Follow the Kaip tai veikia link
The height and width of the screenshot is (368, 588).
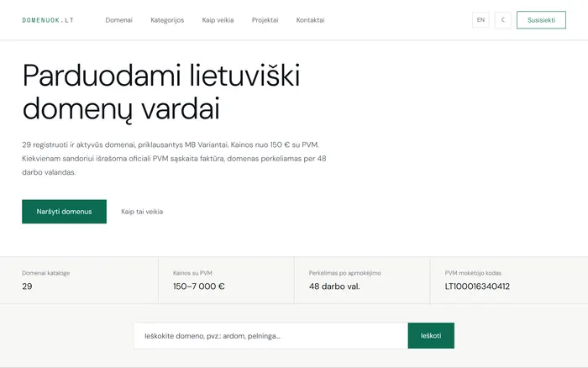[x=142, y=212]
